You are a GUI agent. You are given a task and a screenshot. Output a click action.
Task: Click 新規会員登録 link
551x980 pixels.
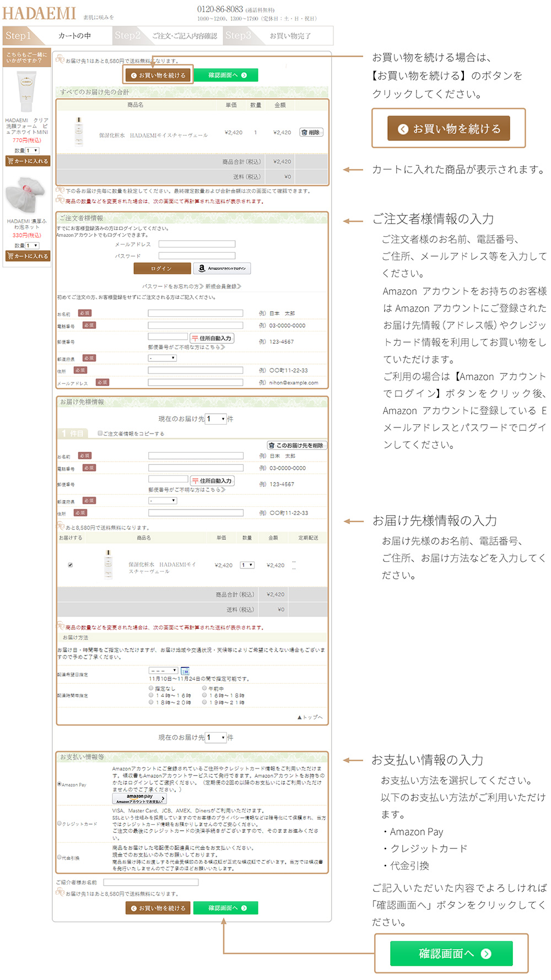pyautogui.click(x=223, y=286)
